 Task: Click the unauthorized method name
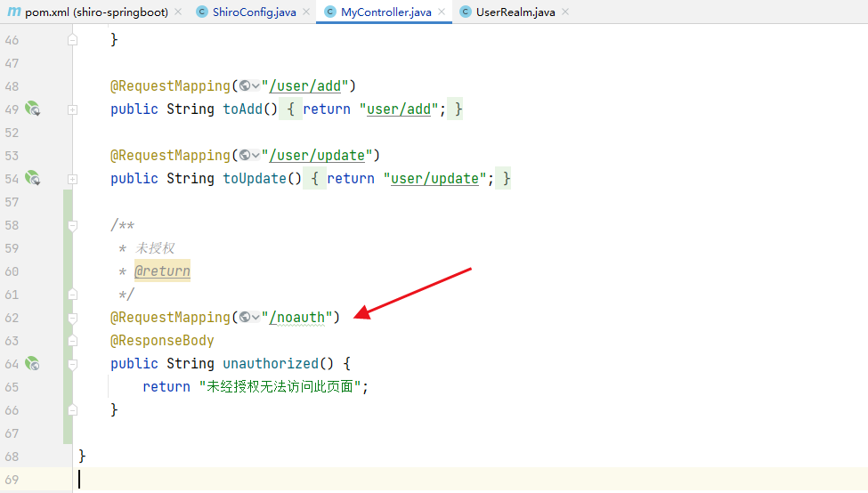click(x=271, y=364)
